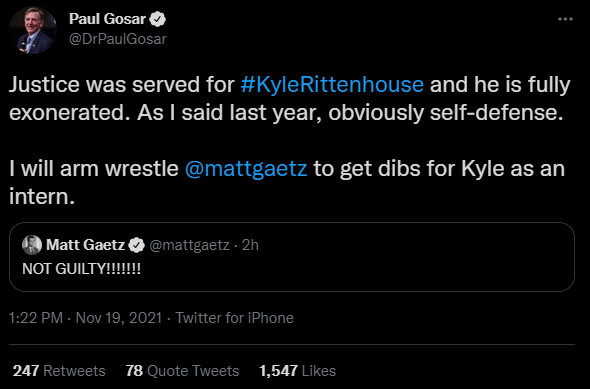View the 78 Quote Tweets list
The height and width of the screenshot is (389, 590).
(182, 371)
